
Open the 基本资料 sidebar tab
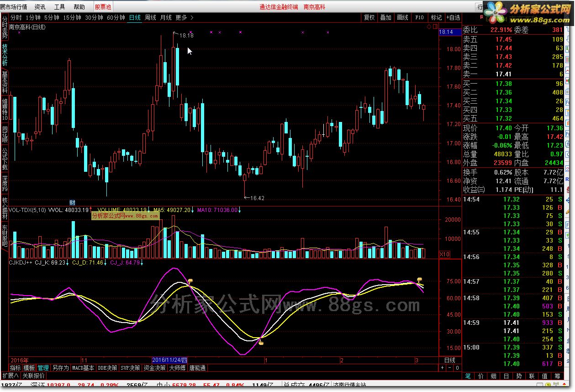click(5, 82)
